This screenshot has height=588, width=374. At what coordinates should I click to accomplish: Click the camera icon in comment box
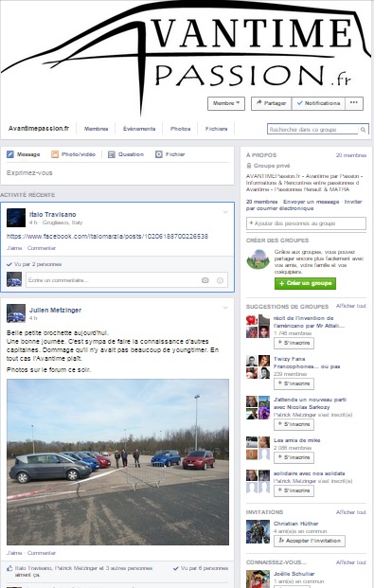205,280
